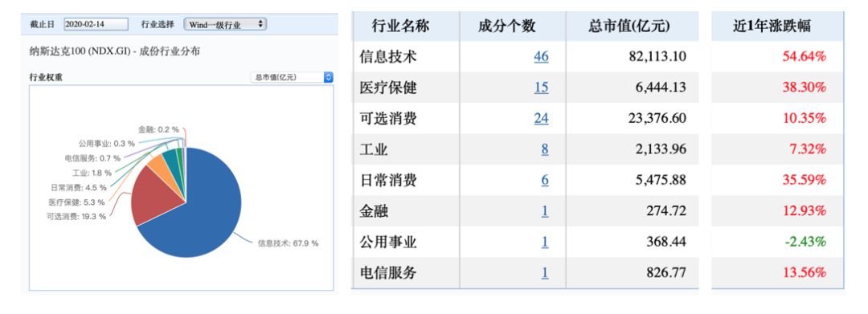Open the 6 constituents link for 日常消费
The image size is (868, 314).
coord(545,180)
